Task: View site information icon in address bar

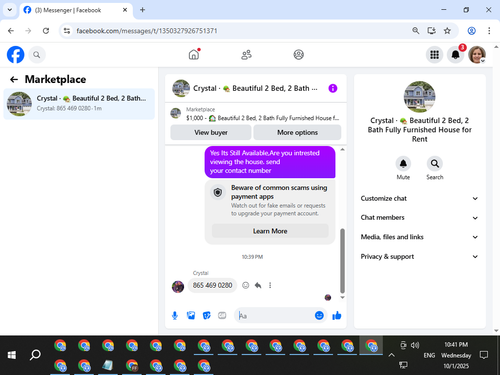Action: [x=67, y=31]
